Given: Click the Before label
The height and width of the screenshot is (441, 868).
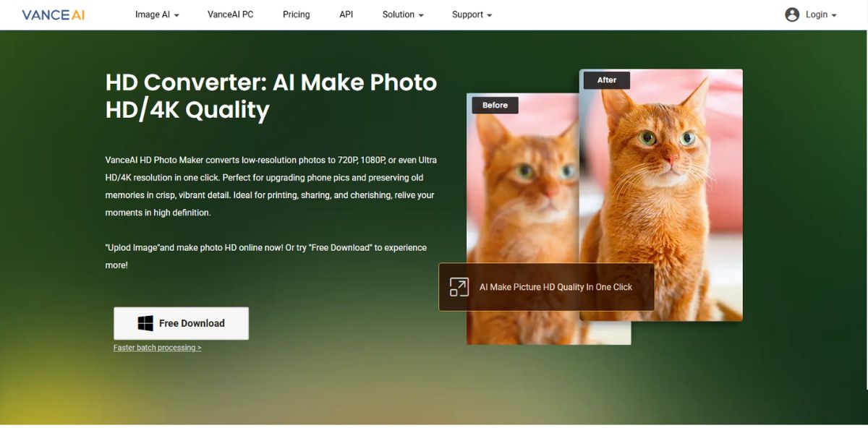Looking at the screenshot, I should [x=495, y=106].
